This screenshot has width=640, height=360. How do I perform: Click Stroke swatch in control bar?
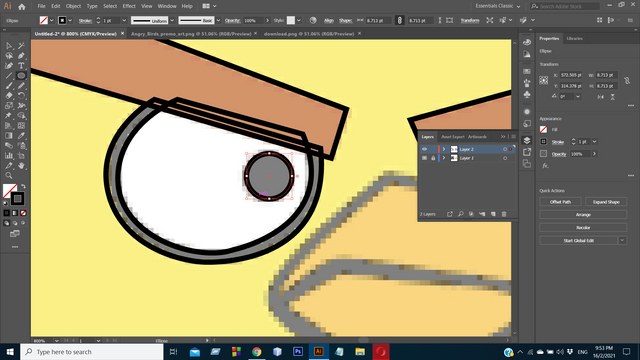62,20
